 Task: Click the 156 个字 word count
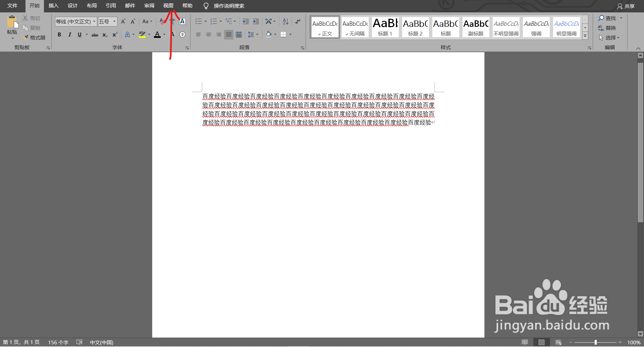58,342
